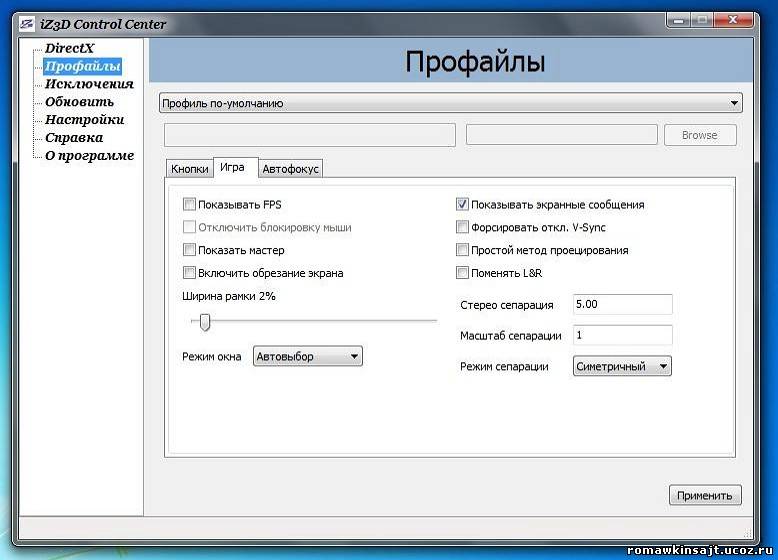This screenshot has height=560, width=778.
Task: Click the Стерео сепарация value field
Action: 623,304
